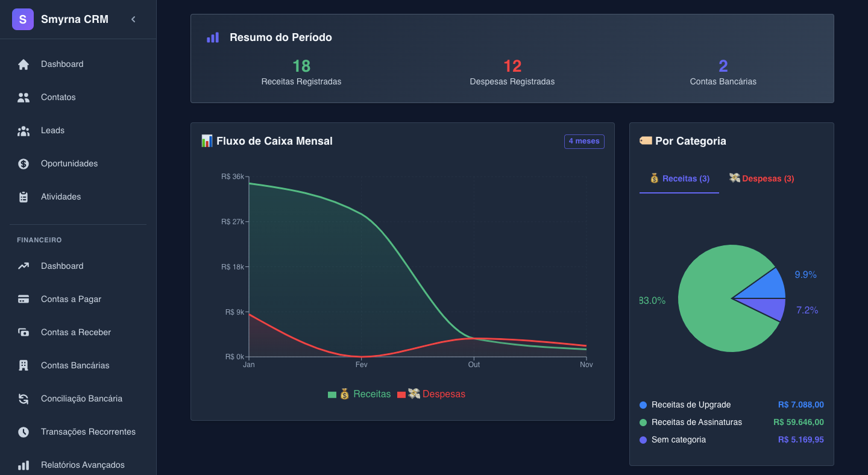
Task: Select the Receitas (3) tab
Action: (x=679, y=178)
